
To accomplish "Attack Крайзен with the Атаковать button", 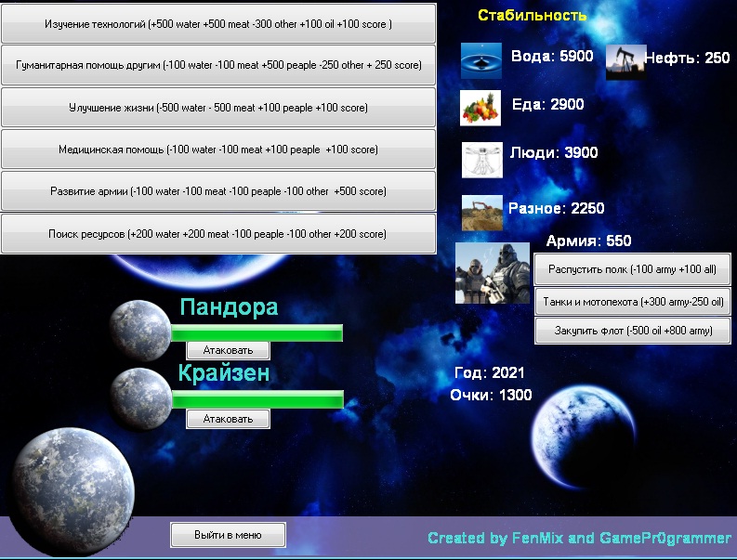I will (x=228, y=419).
